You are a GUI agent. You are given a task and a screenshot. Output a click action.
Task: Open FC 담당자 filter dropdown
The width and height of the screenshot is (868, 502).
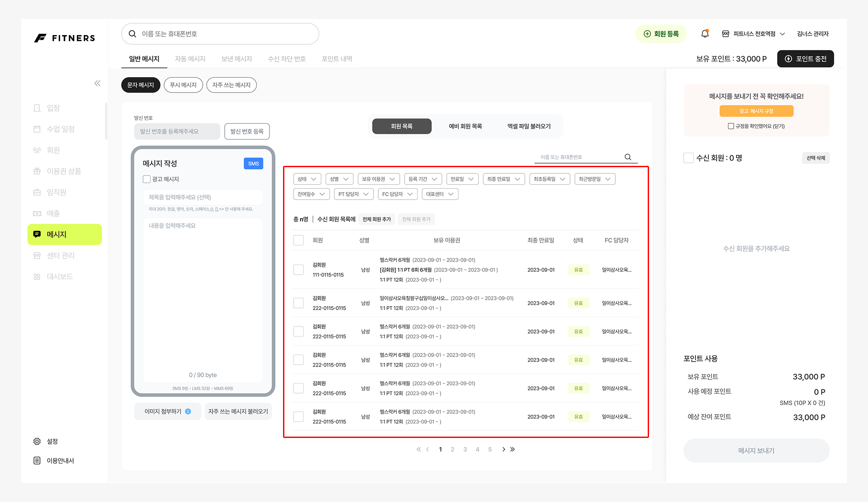coord(398,194)
